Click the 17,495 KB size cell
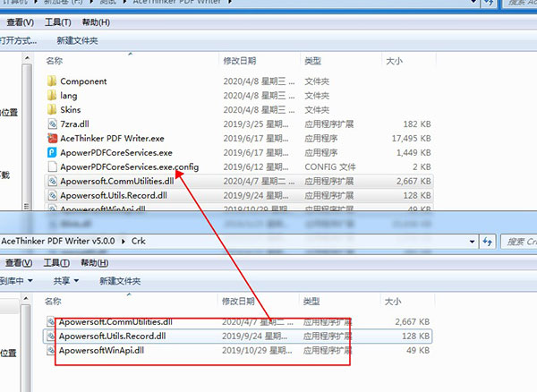 click(411, 139)
